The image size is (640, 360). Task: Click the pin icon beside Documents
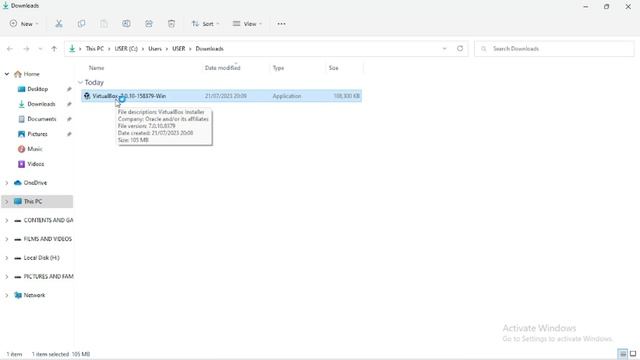[x=69, y=119]
